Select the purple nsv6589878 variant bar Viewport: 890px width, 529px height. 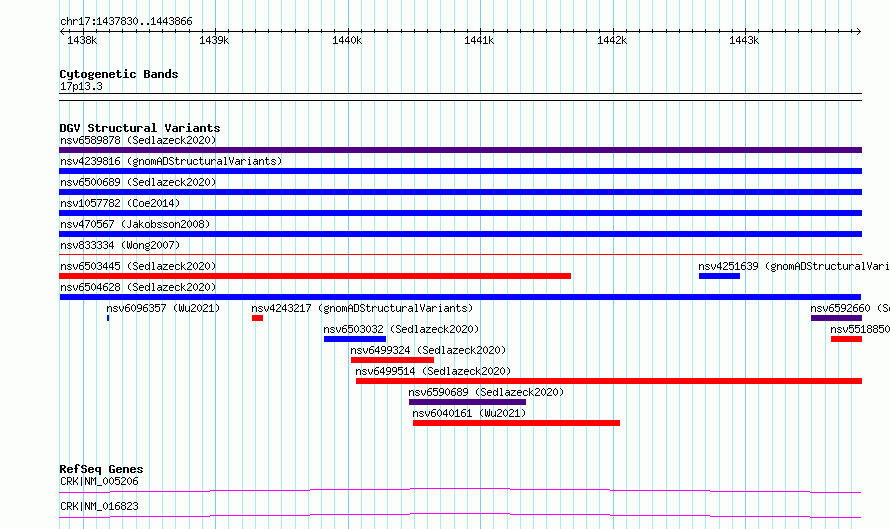[x=460, y=150]
